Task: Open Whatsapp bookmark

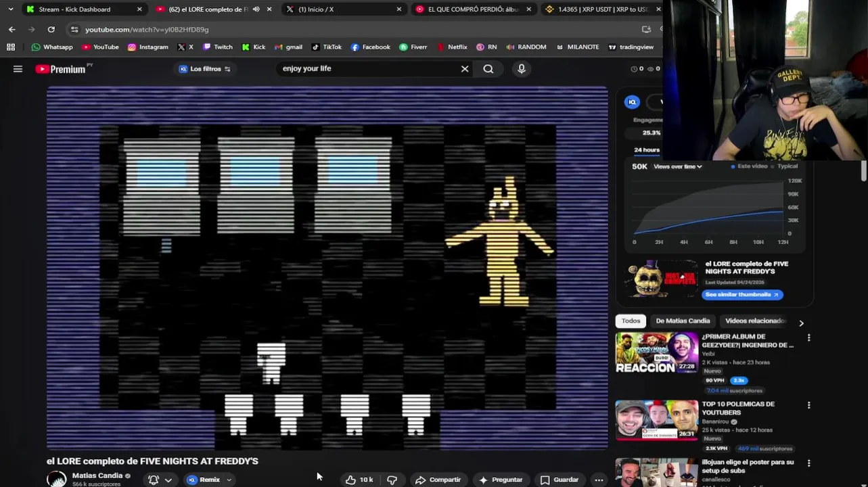Action: tap(52, 47)
